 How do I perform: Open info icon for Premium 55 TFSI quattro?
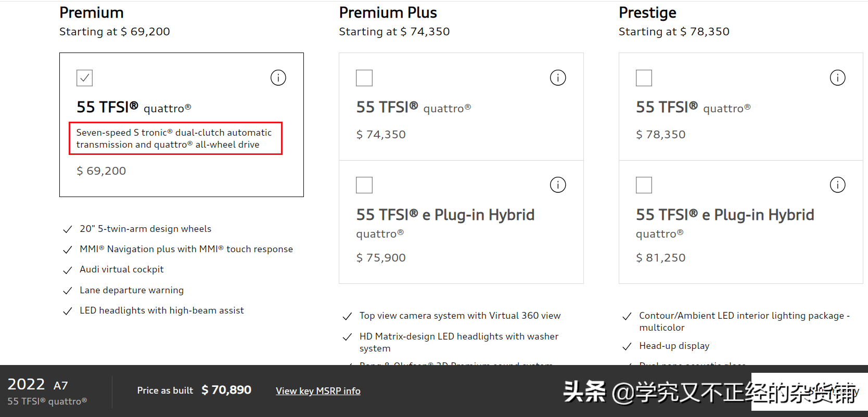tap(278, 78)
